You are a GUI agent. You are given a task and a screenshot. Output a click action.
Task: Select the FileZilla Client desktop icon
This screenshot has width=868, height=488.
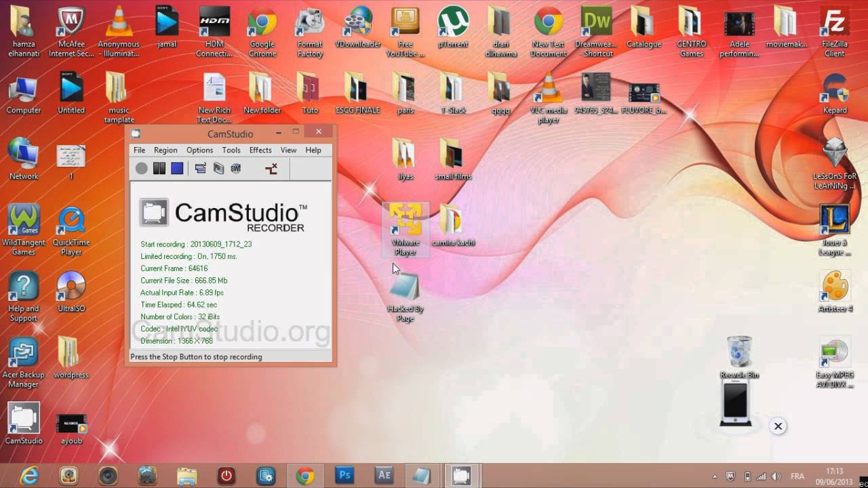[835, 32]
